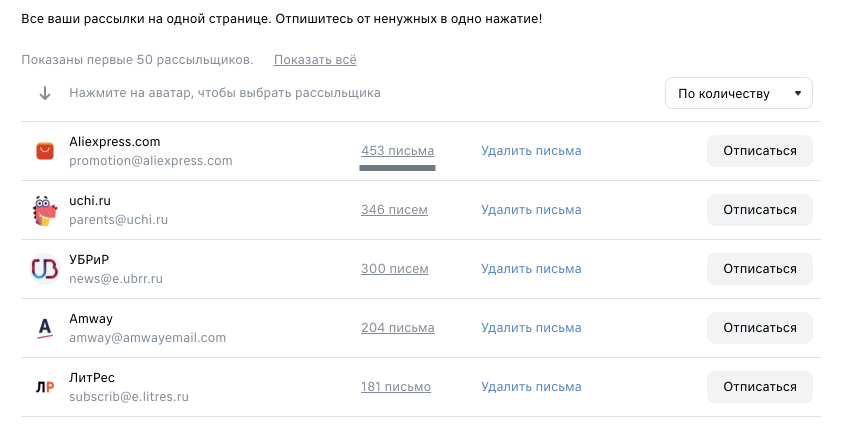Click the down arrow sort-direction icon
Image resolution: width=841 pixels, height=425 pixels.
[45, 93]
